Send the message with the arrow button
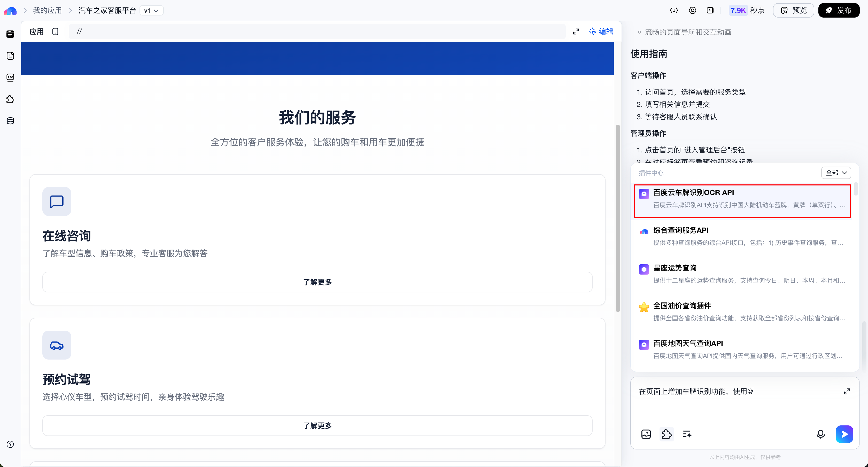The image size is (868, 467). (844, 434)
